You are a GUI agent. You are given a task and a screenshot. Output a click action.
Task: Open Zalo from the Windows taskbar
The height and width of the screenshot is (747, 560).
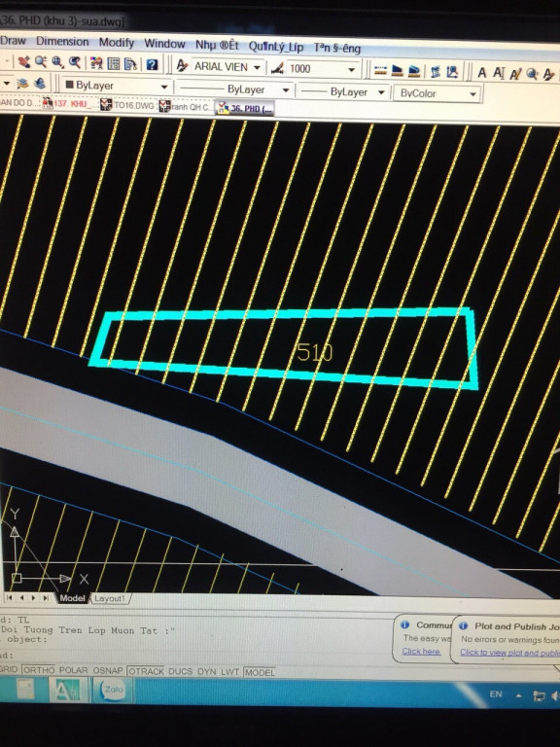tap(113, 690)
